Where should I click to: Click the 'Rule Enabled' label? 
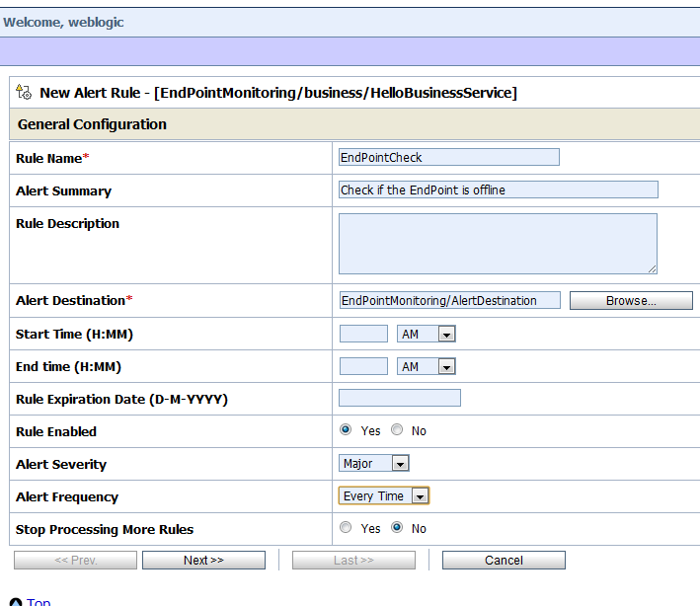(56, 431)
